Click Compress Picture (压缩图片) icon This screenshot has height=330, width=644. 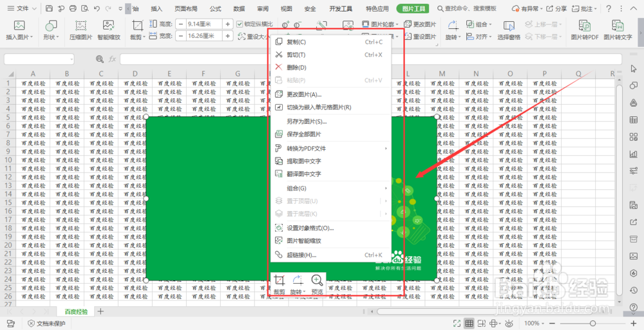[81, 26]
